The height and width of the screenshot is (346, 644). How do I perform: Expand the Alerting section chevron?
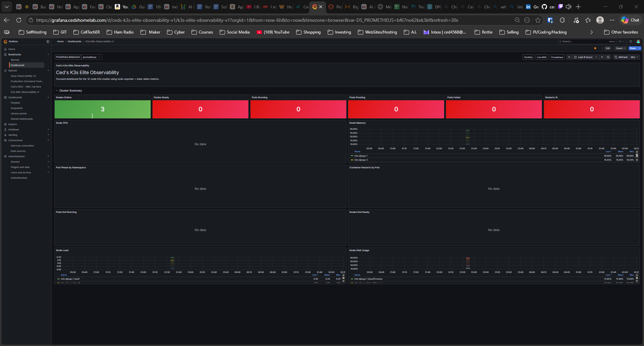pos(48,135)
